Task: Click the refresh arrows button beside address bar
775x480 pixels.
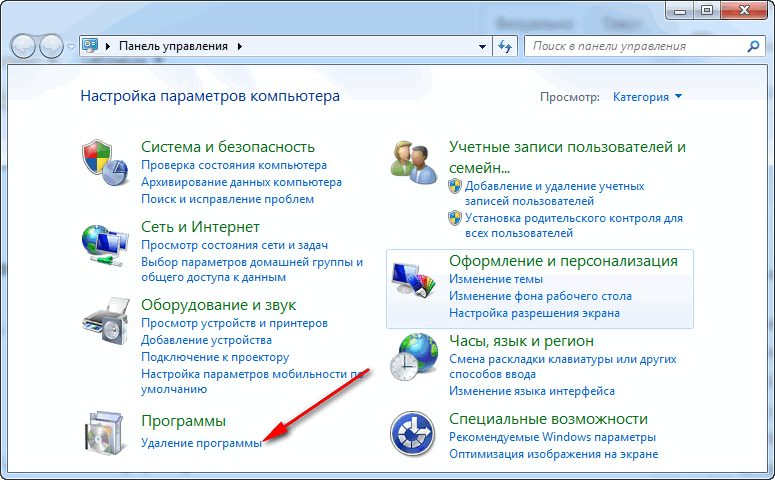Action: click(x=505, y=46)
